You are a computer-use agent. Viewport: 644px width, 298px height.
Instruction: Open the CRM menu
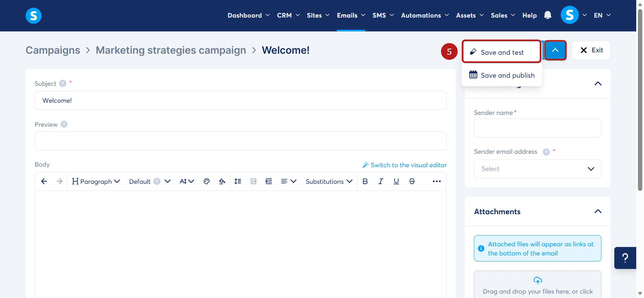(x=288, y=15)
